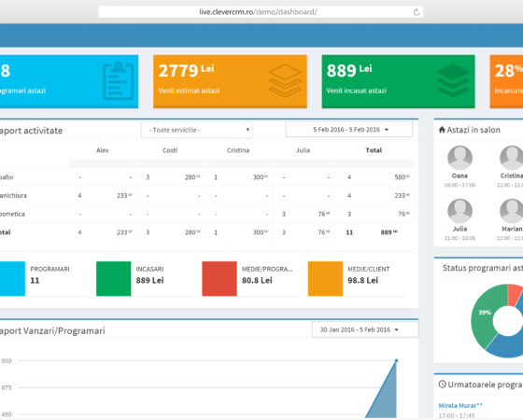Open Marian's avatar in salon panel
Screen dimensions: 523x420
(x=512, y=211)
